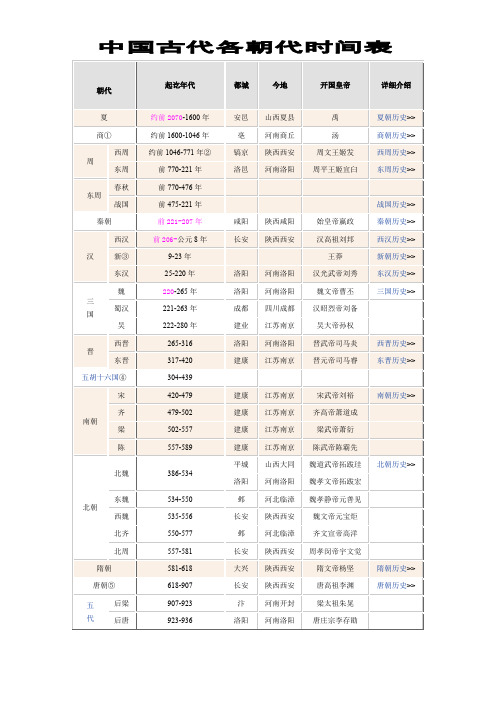Click the 战国历史>> link

pos(396,204)
